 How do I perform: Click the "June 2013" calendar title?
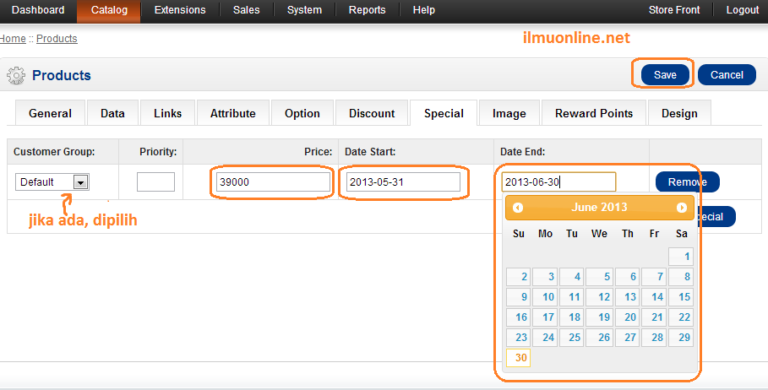coord(599,207)
